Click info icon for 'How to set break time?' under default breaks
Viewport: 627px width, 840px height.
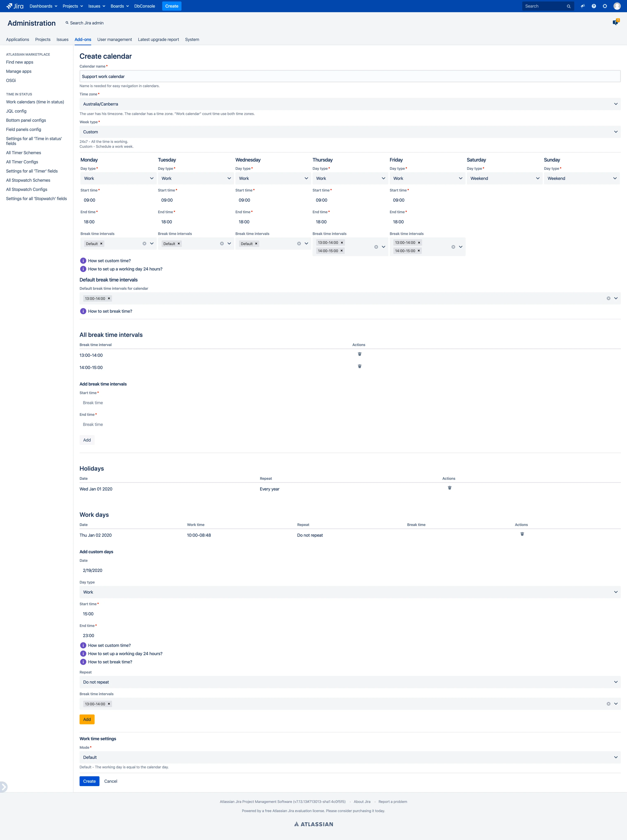(x=83, y=311)
